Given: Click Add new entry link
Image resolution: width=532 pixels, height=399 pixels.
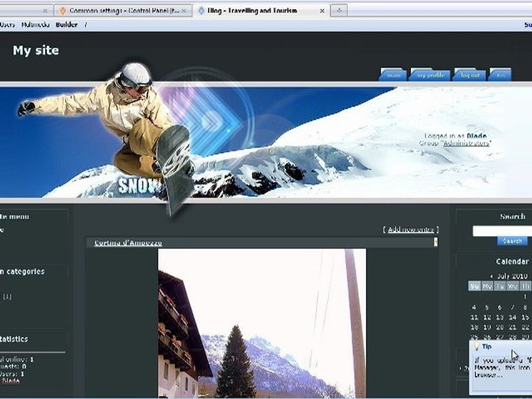Looking at the screenshot, I should click(x=411, y=229).
